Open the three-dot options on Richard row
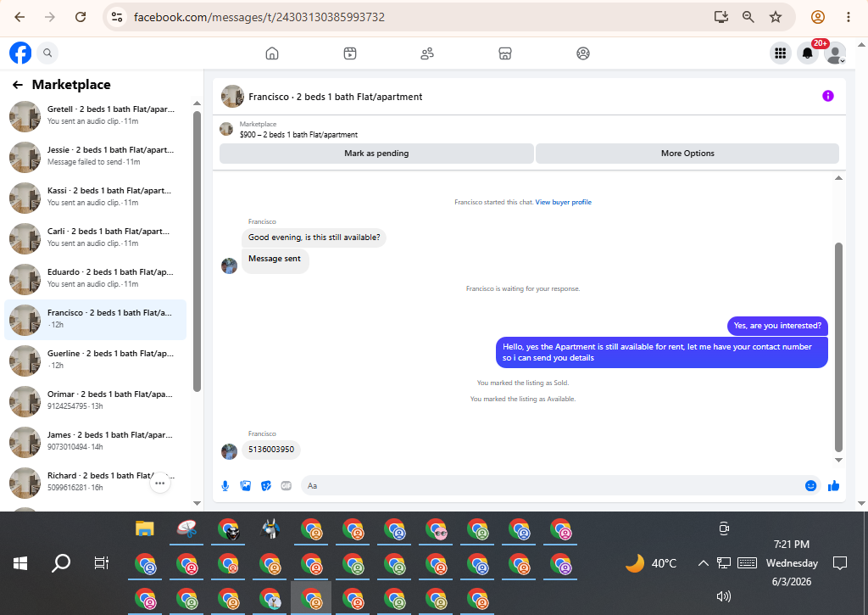Image resolution: width=868 pixels, height=615 pixels. [160, 484]
